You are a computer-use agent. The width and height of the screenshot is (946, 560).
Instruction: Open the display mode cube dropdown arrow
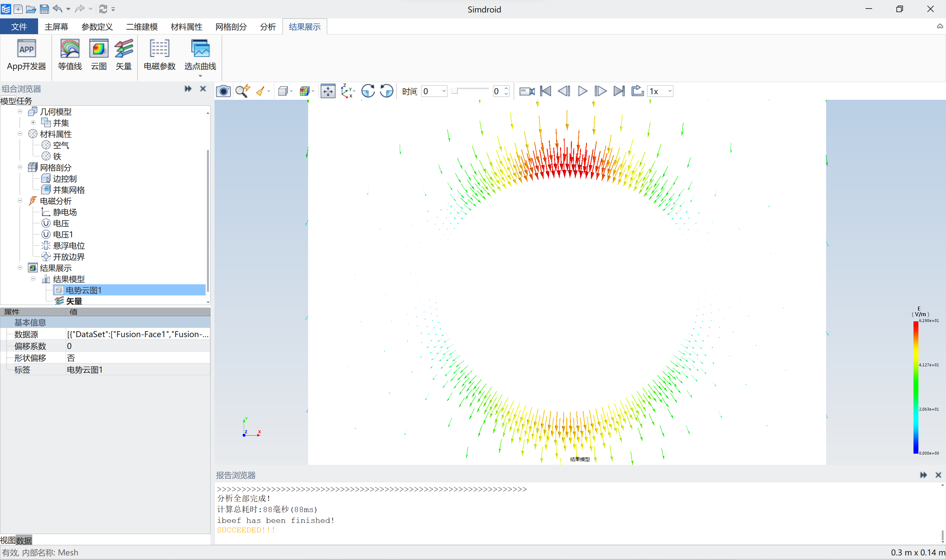291,91
